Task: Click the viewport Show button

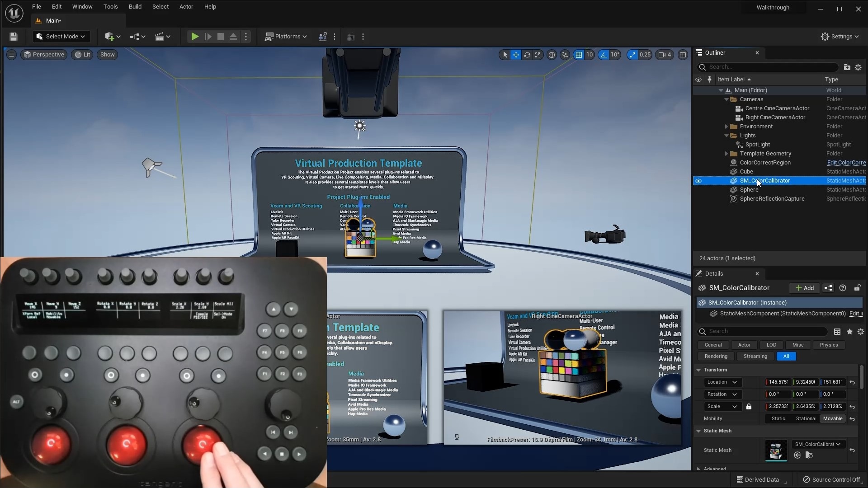Action: pos(107,55)
